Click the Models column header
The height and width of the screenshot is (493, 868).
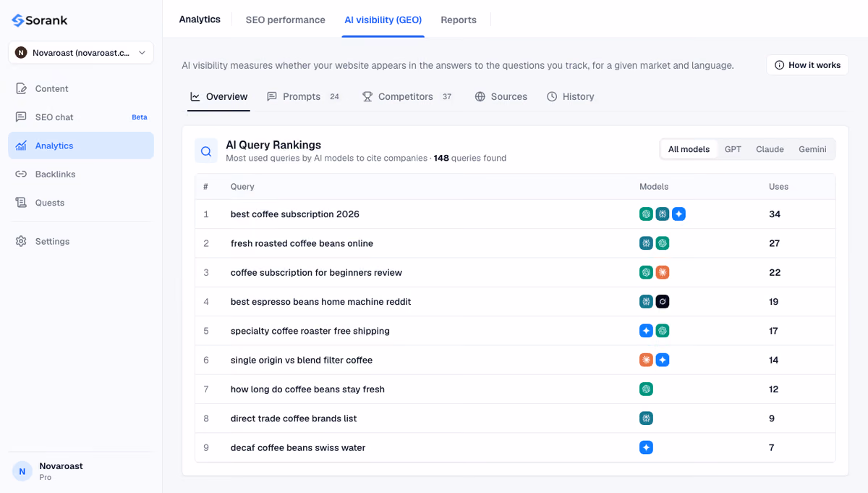tap(654, 187)
